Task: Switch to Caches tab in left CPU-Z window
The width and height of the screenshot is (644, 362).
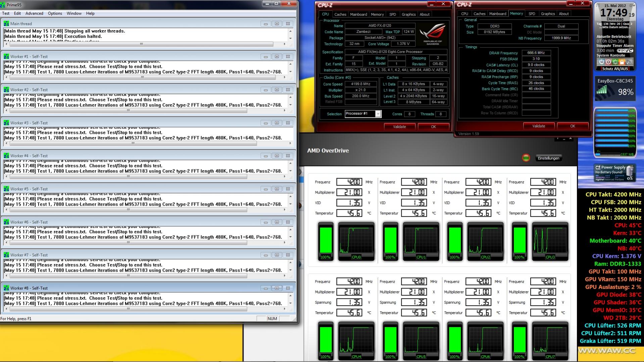Action: [x=340, y=14]
